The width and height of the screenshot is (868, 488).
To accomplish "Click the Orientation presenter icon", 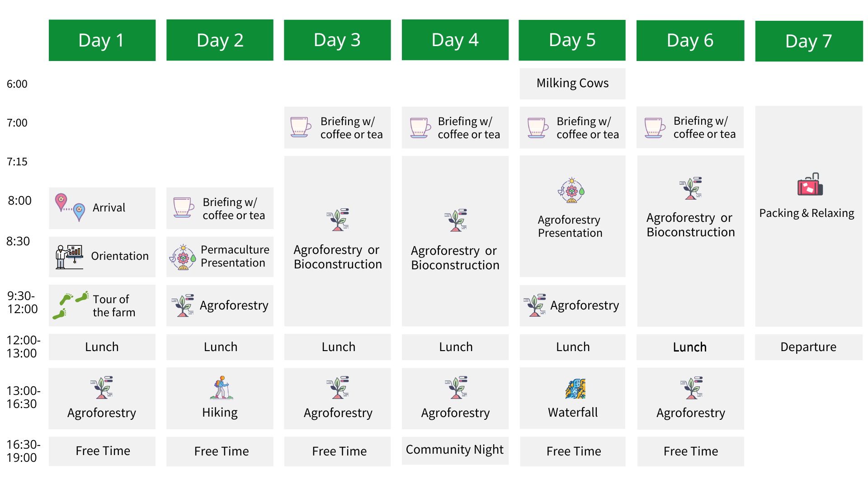I will [69, 256].
